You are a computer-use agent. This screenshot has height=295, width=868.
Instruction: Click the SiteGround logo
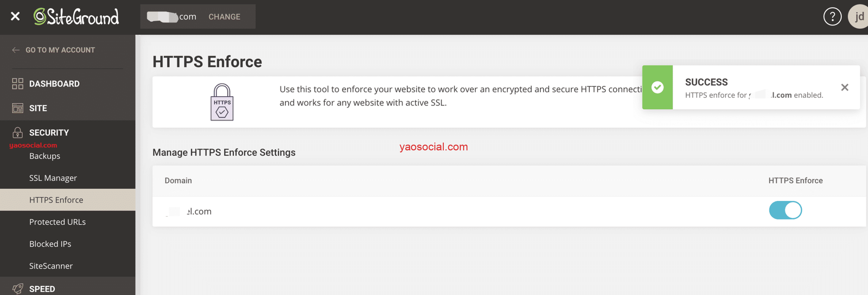(76, 17)
